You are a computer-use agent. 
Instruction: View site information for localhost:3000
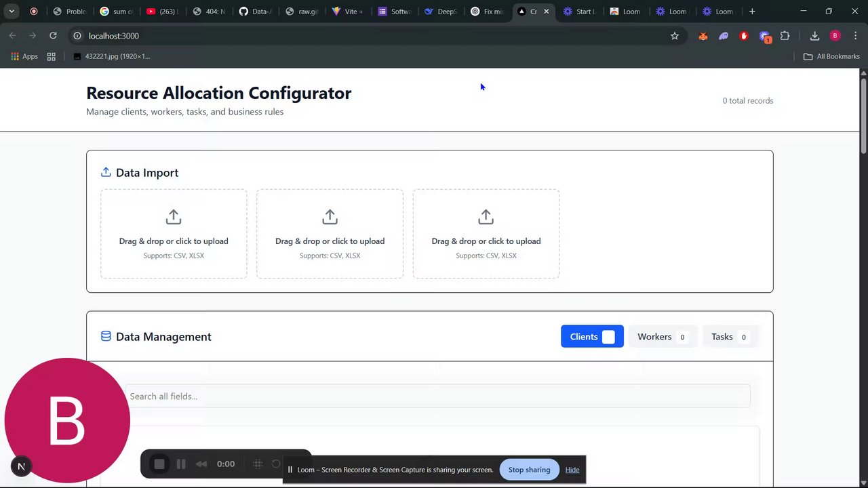[77, 36]
